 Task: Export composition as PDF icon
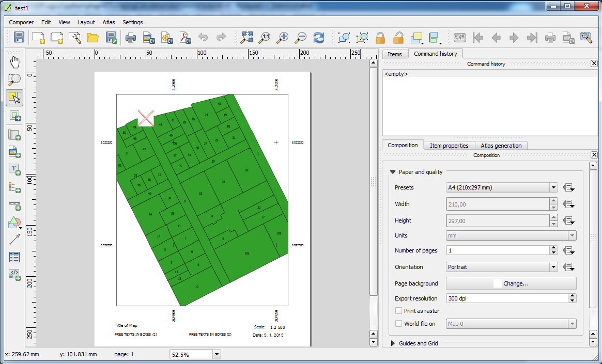click(185, 37)
